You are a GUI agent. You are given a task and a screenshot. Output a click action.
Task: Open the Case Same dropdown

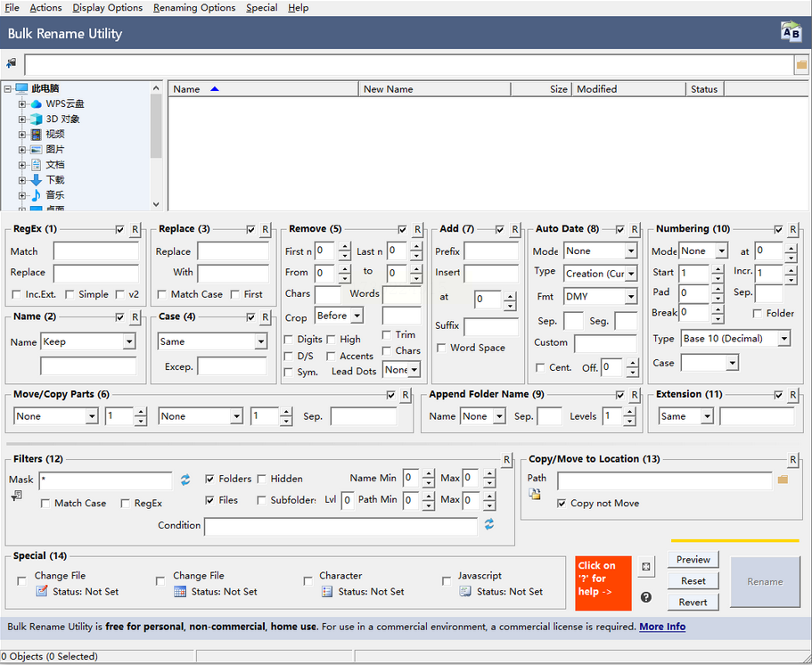point(260,341)
